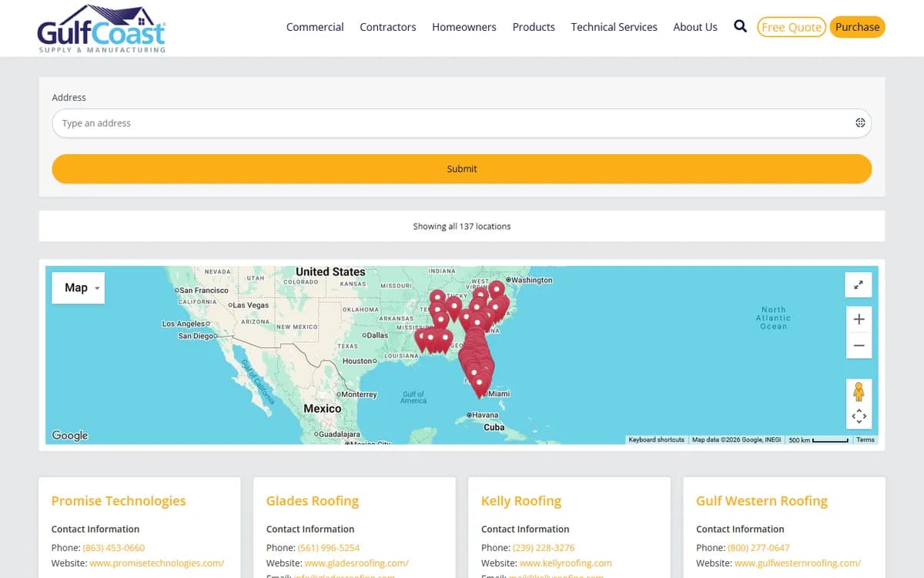The image size is (924, 578).
Task: Call Gulf Western Roofing at (800) 277-0647
Action: [758, 548]
